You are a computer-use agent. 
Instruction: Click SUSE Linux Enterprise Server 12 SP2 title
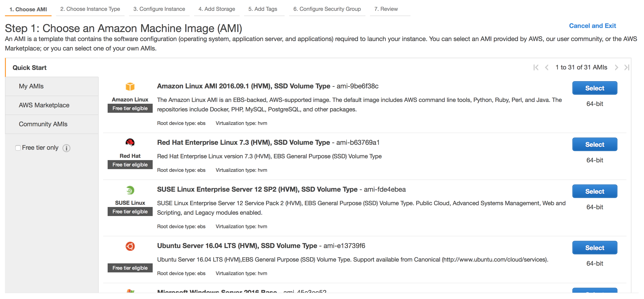(x=257, y=189)
